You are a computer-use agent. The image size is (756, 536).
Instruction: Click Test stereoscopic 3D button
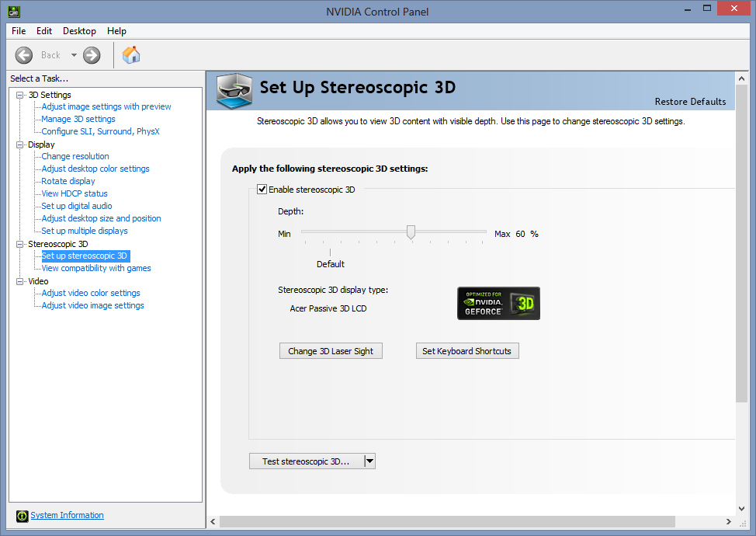point(307,461)
